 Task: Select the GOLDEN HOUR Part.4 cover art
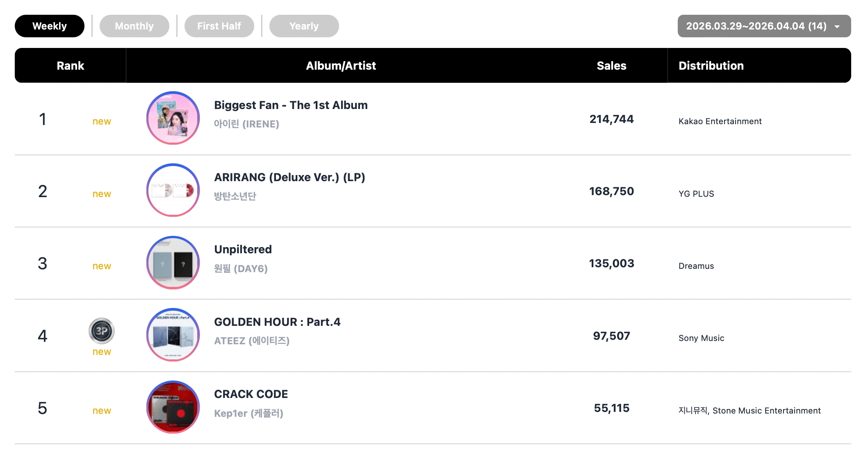[173, 335]
